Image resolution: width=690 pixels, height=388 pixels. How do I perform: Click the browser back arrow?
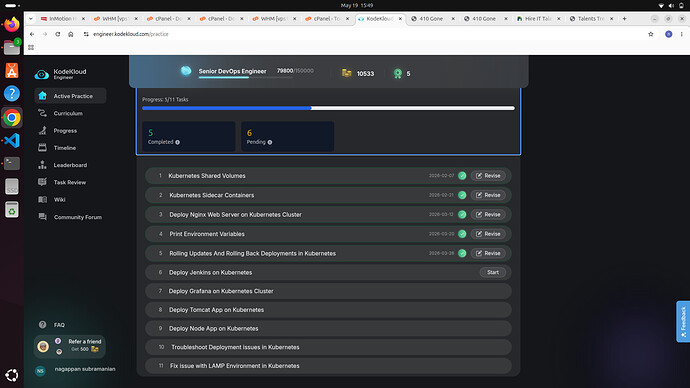pos(32,34)
